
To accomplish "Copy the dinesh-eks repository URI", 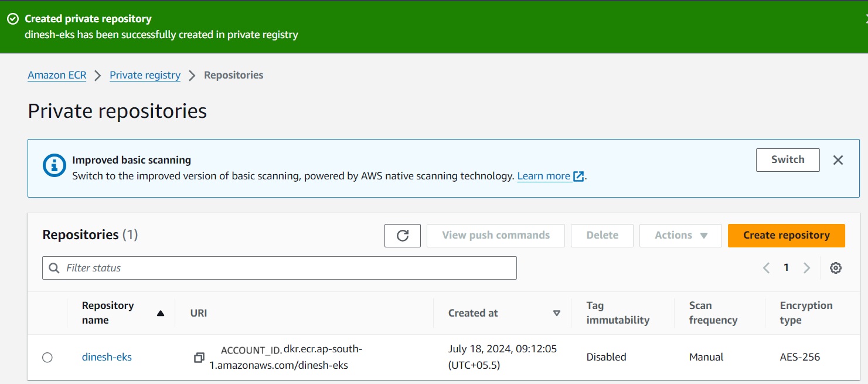I will click(x=199, y=357).
